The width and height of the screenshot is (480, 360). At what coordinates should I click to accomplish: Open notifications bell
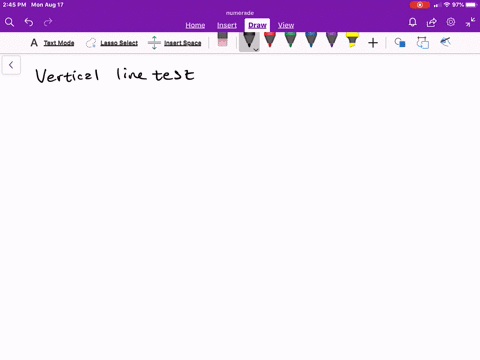[x=413, y=22]
